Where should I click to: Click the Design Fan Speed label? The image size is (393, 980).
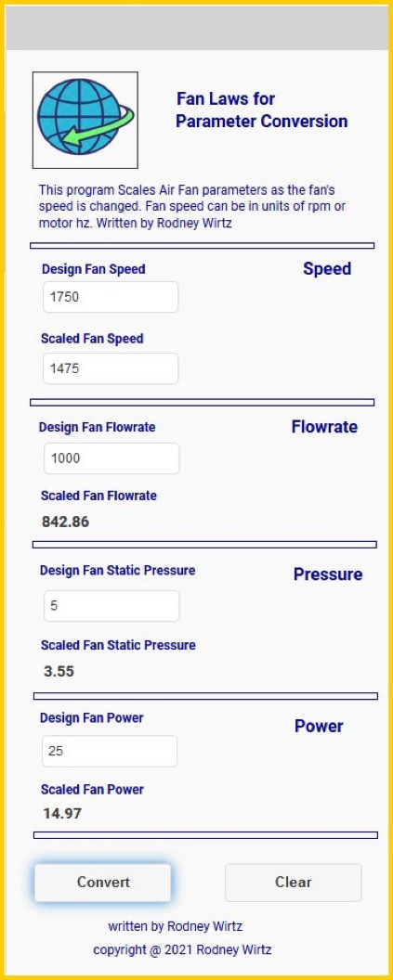(93, 269)
